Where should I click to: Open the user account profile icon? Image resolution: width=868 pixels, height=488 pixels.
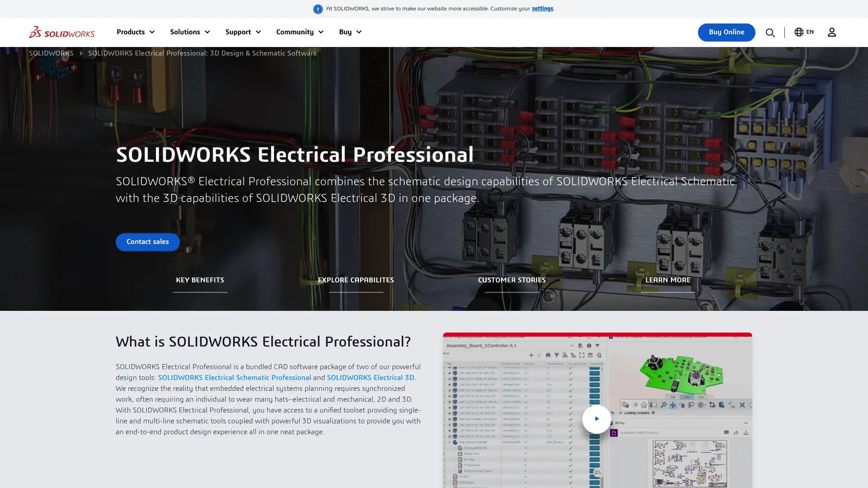832,32
